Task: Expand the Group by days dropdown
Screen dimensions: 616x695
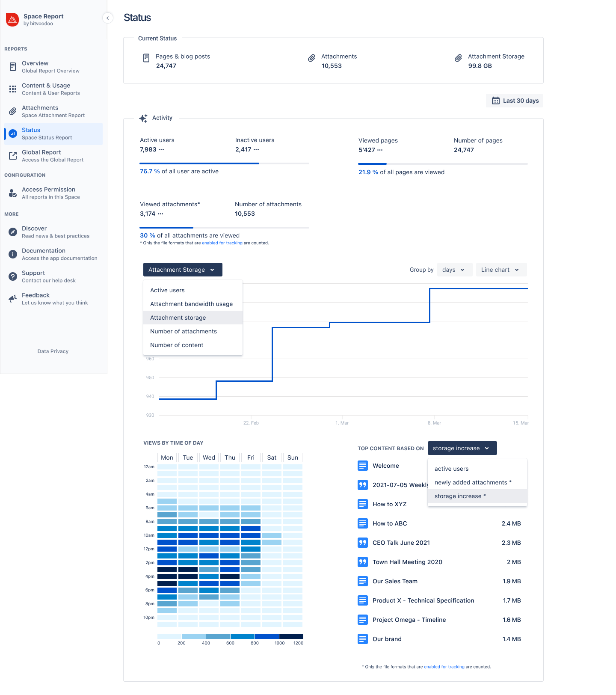Action: (454, 270)
